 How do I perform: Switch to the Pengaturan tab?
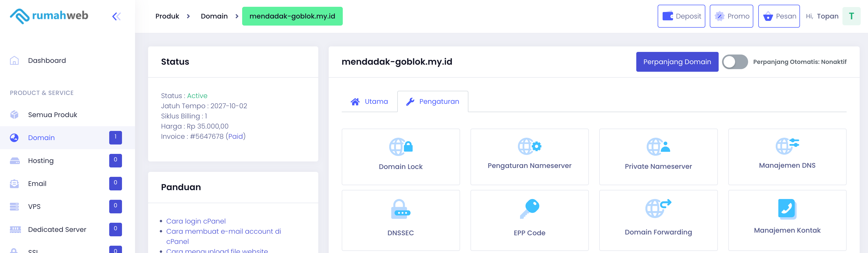pos(433,101)
